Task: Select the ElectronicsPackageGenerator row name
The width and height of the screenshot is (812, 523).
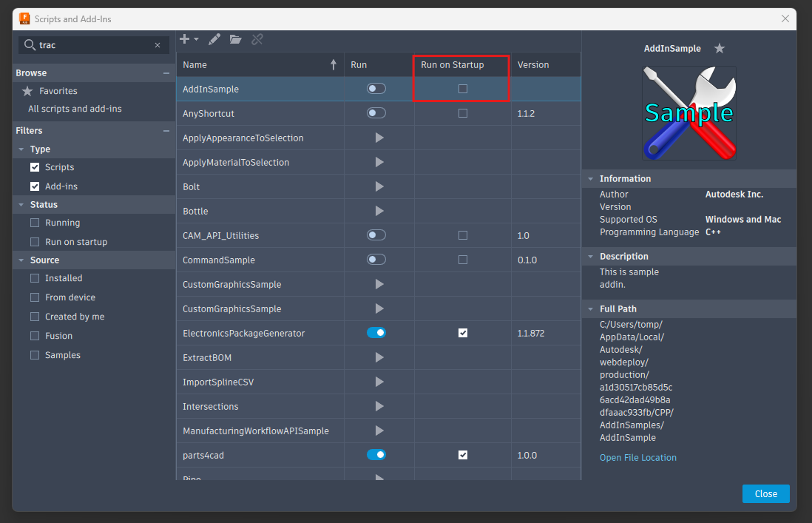Action: pos(244,334)
